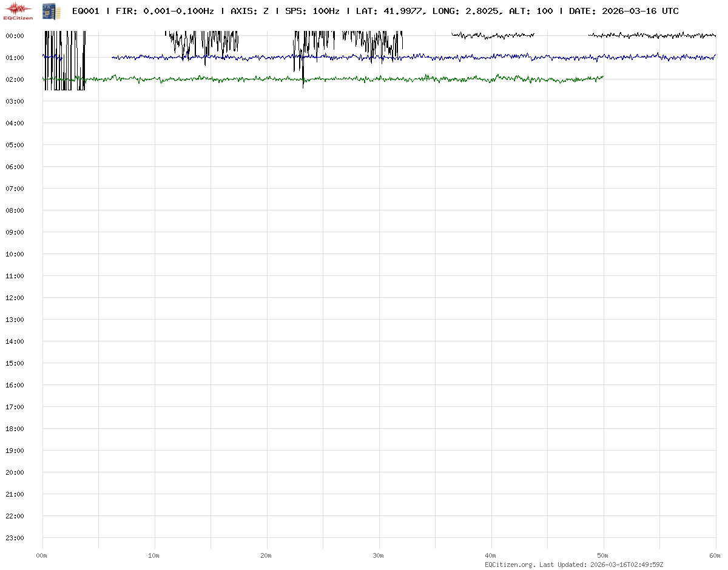Click the 60m marker on the bottom axis
This screenshot has height=570, width=728.
coord(715,555)
